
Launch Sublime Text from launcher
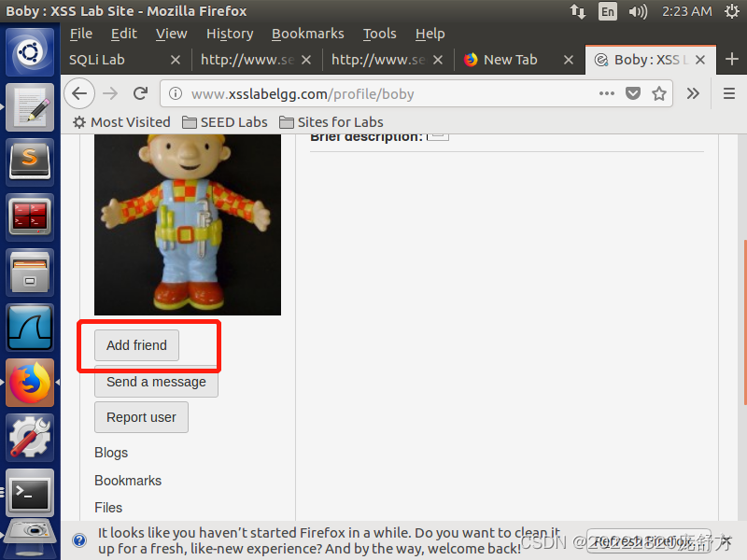point(30,162)
